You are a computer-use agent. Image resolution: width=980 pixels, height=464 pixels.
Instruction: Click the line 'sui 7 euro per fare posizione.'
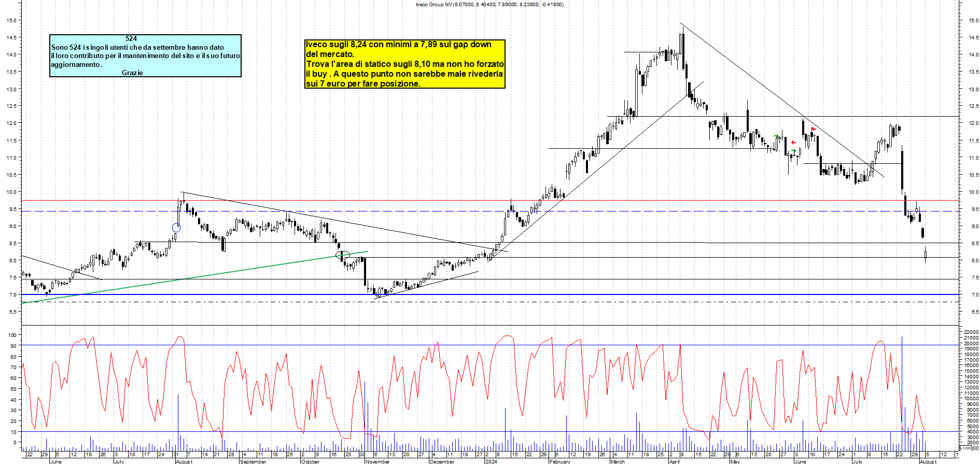coord(363,83)
